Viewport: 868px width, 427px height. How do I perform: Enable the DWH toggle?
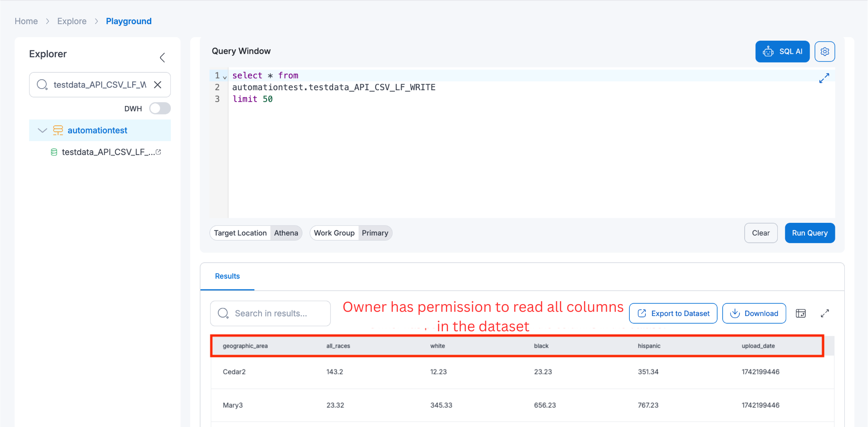pos(160,108)
